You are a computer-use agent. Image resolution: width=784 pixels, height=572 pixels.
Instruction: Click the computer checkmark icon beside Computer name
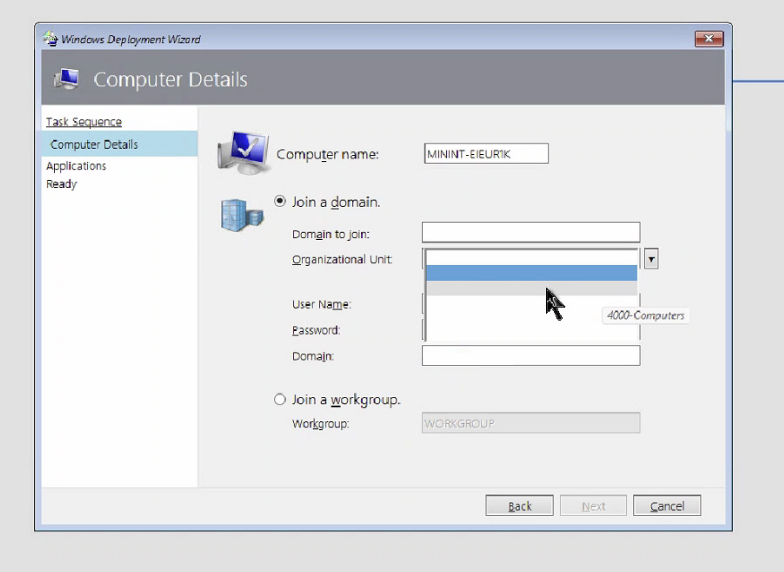pos(244,152)
